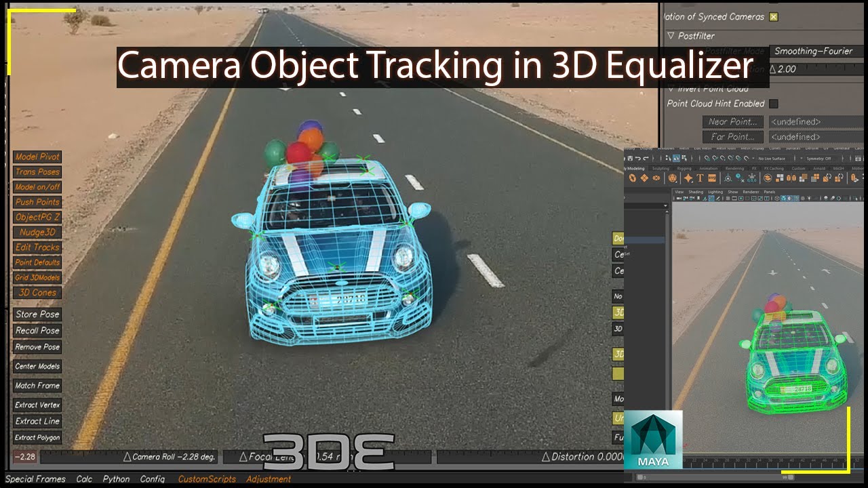Click the Near Point... button
Image resolution: width=868 pixels, height=488 pixels.
pos(733,122)
